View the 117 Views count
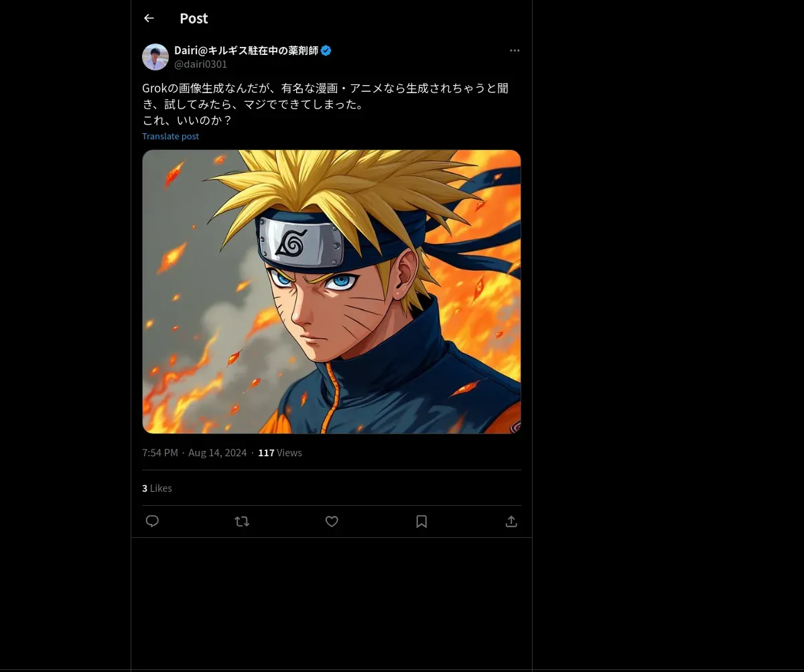This screenshot has width=804, height=672. pos(280,453)
